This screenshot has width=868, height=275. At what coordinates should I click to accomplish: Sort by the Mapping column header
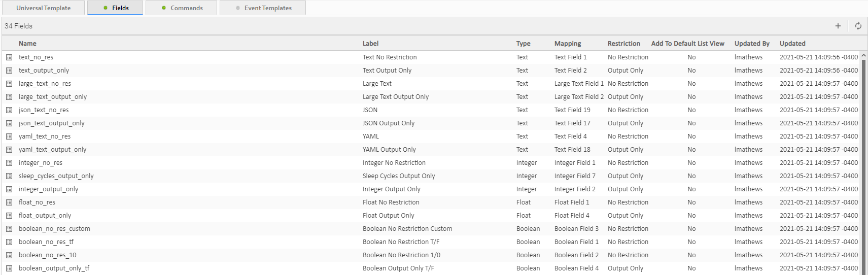pos(567,44)
